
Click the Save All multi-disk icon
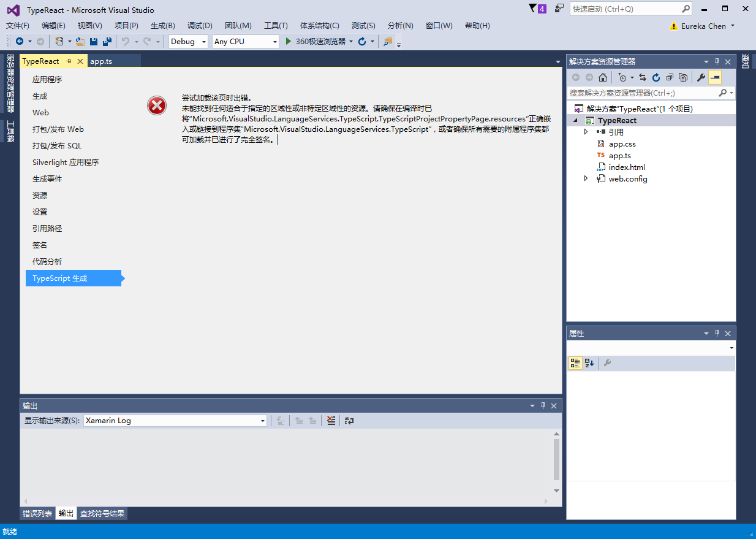tap(107, 42)
